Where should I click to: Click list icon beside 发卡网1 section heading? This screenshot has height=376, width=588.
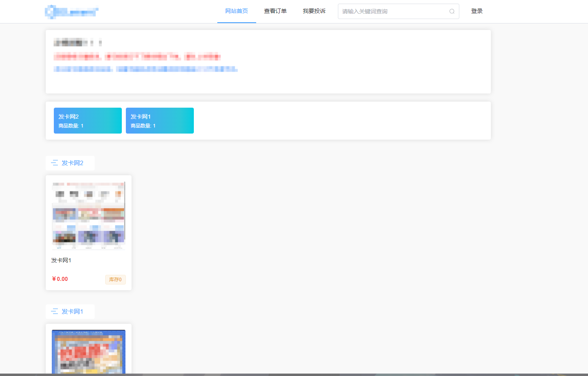(x=55, y=312)
